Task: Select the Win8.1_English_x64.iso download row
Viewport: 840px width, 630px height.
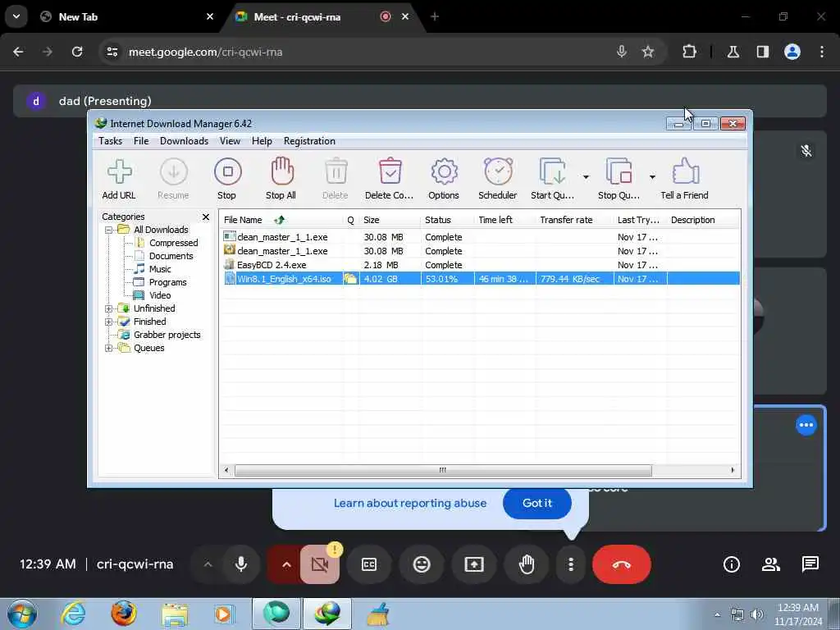Action: click(481, 279)
